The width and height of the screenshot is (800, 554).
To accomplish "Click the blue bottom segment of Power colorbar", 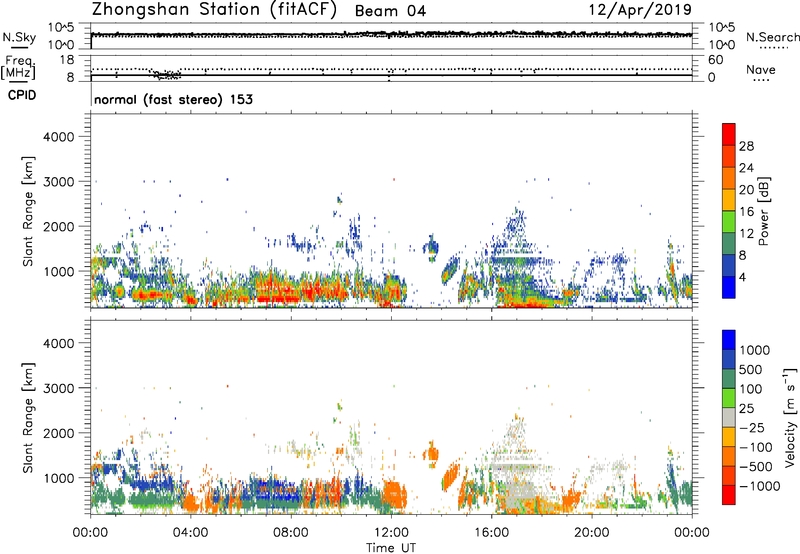I will click(x=729, y=287).
